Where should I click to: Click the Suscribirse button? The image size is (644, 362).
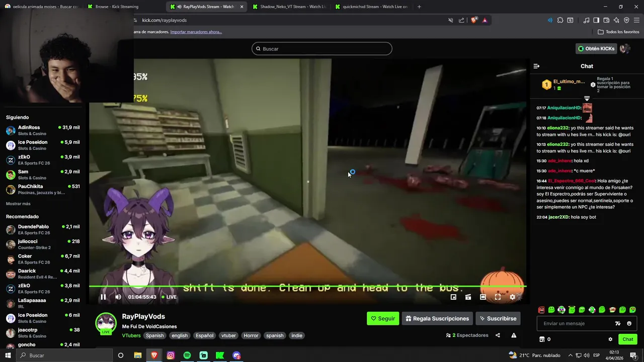click(x=498, y=319)
